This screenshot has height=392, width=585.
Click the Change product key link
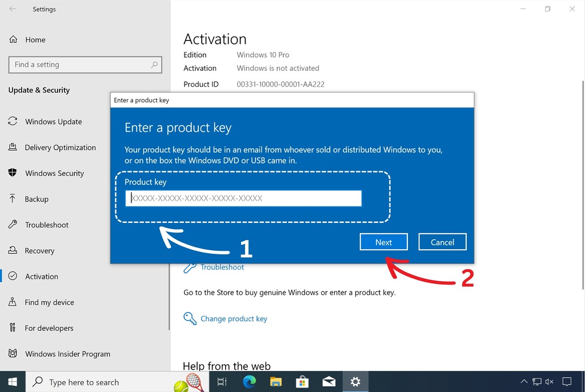(234, 319)
